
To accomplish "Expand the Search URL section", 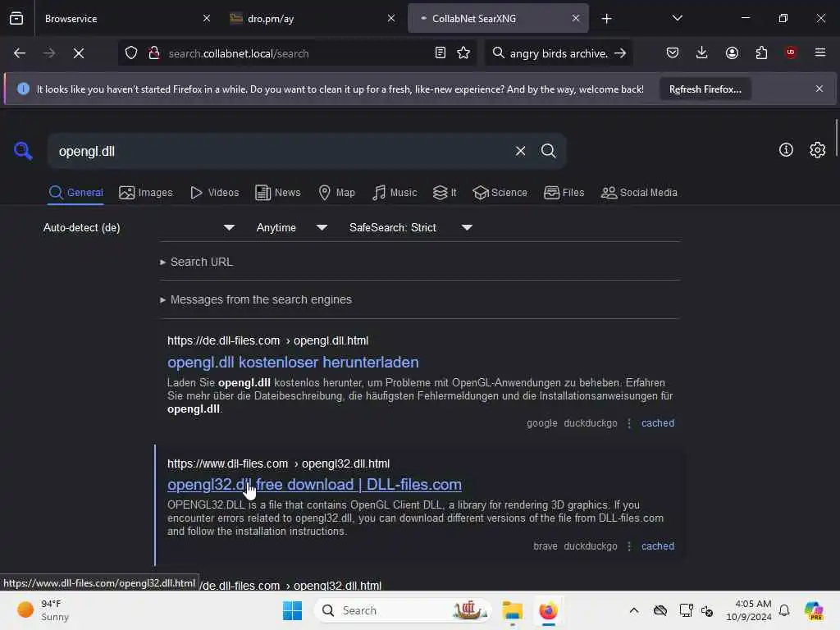I will [x=196, y=262].
